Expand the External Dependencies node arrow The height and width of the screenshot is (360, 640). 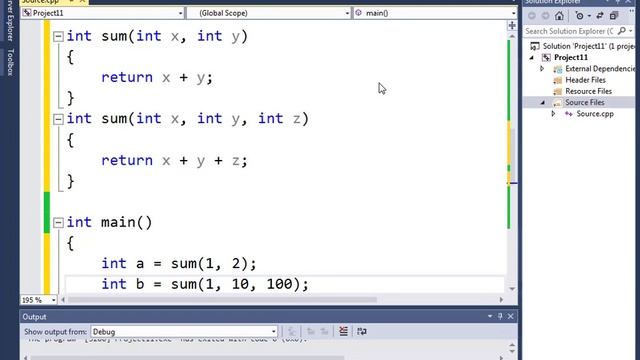click(542, 69)
